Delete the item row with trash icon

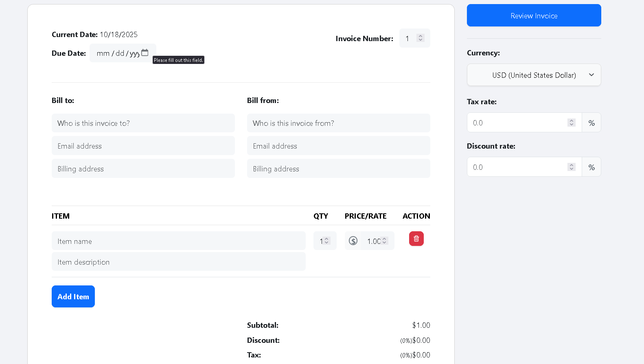pyautogui.click(x=416, y=239)
